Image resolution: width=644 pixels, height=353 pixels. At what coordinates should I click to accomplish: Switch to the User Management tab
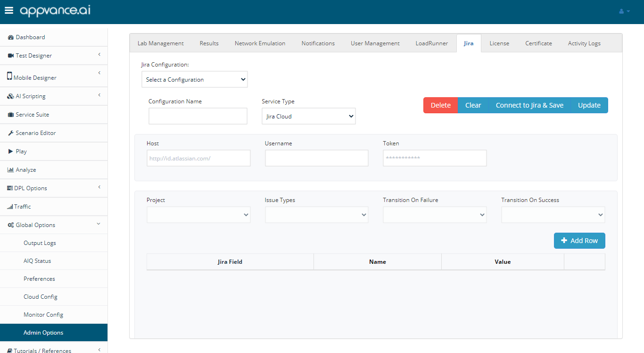click(375, 43)
